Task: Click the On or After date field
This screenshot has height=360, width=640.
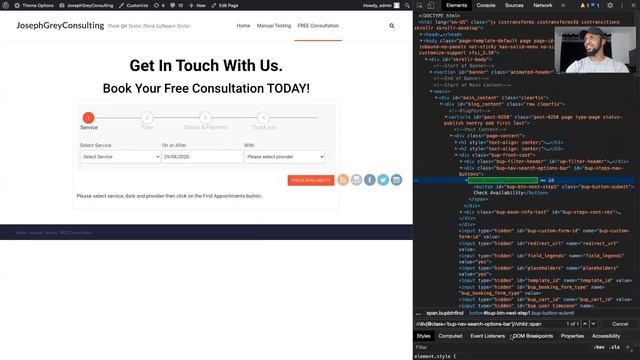Action: point(202,157)
